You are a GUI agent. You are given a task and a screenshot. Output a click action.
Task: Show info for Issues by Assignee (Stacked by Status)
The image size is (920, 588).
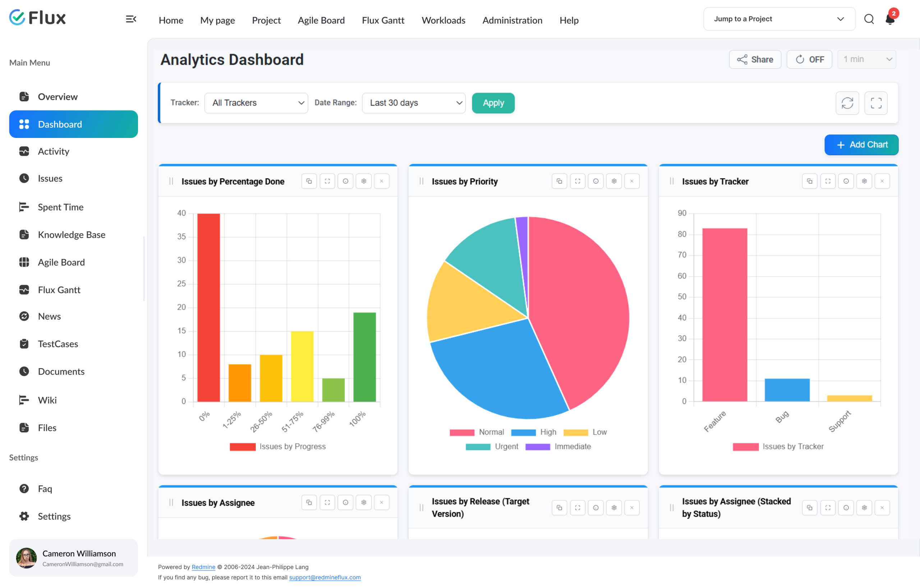click(846, 508)
